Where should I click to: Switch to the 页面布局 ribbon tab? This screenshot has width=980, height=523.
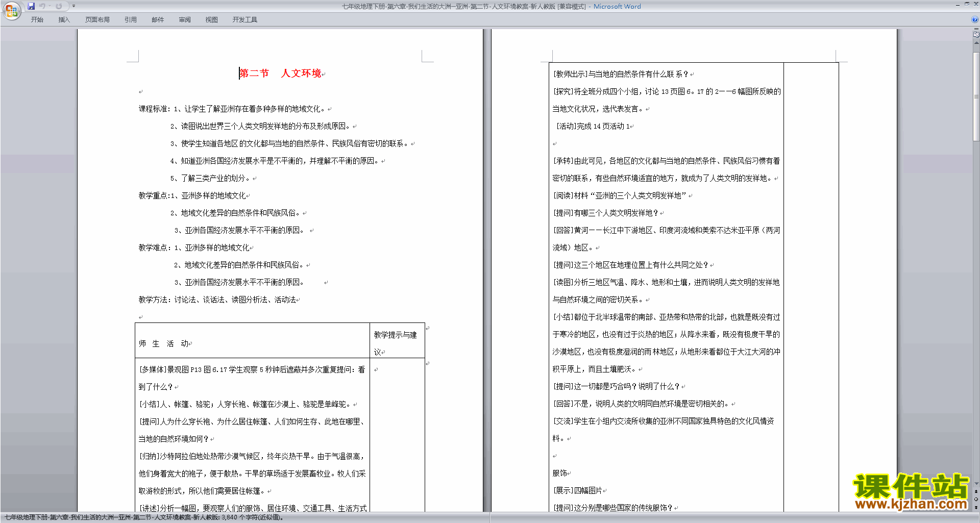click(97, 20)
